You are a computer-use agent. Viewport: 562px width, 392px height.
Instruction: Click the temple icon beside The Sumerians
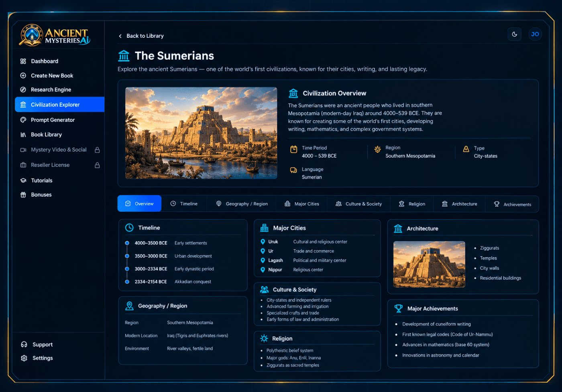(124, 56)
